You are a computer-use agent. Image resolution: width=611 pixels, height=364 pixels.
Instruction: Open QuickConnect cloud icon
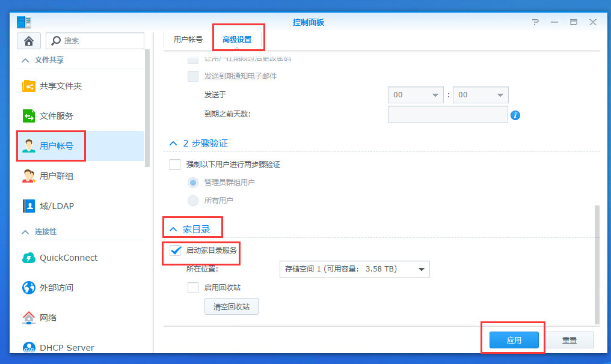click(29, 258)
